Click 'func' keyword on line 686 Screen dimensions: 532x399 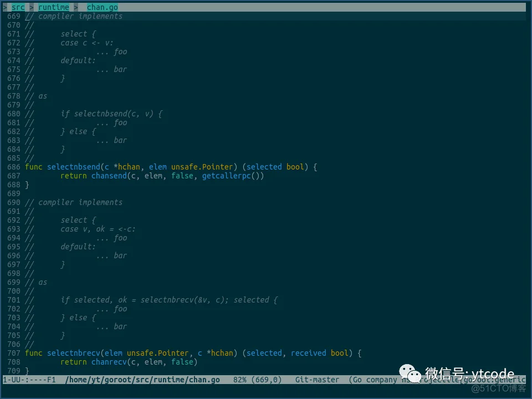tap(34, 167)
